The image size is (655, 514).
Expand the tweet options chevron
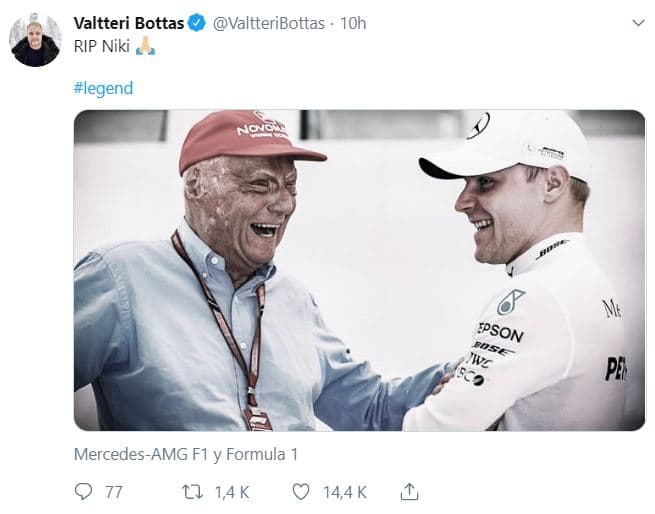(636, 24)
